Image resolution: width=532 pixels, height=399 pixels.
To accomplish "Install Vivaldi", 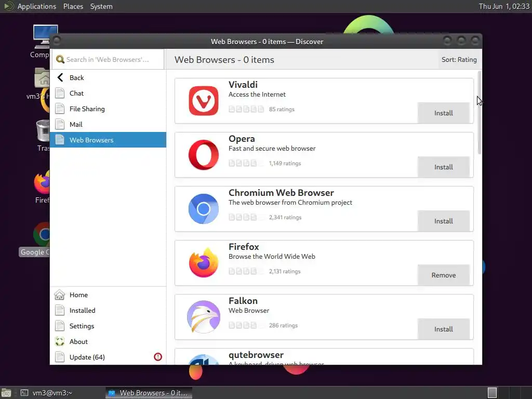I will [444, 113].
